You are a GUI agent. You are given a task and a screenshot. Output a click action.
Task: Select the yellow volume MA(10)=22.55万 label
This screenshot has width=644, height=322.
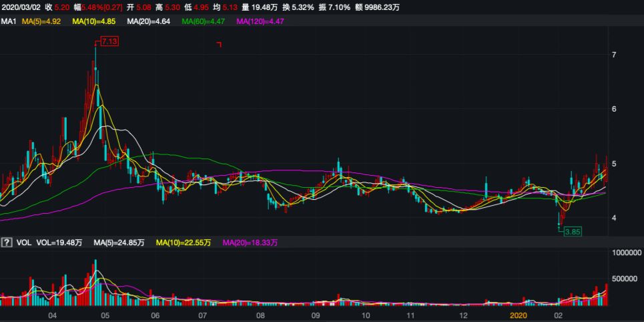click(183, 242)
